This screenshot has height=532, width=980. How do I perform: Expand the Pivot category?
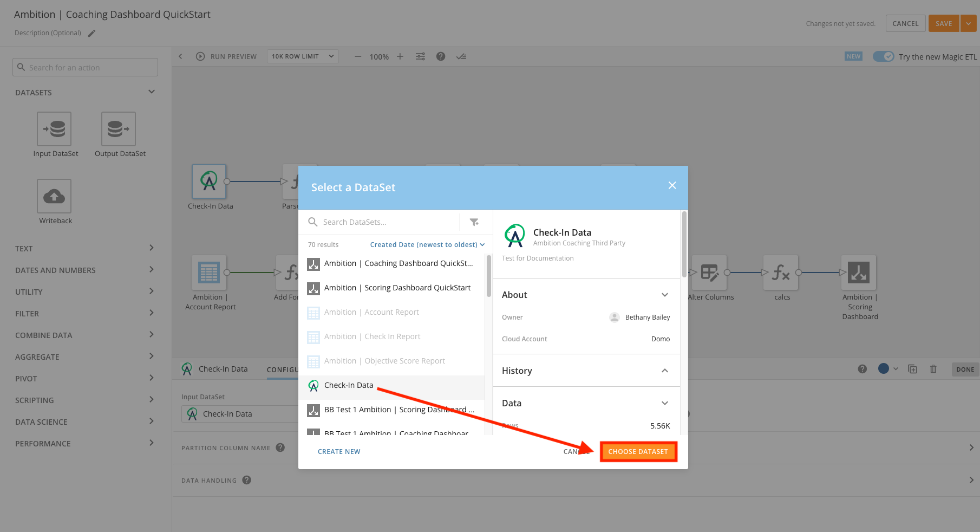[152, 378]
